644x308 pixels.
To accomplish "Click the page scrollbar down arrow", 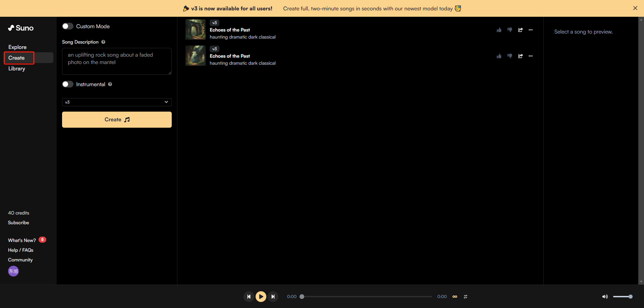I will [641, 282].
